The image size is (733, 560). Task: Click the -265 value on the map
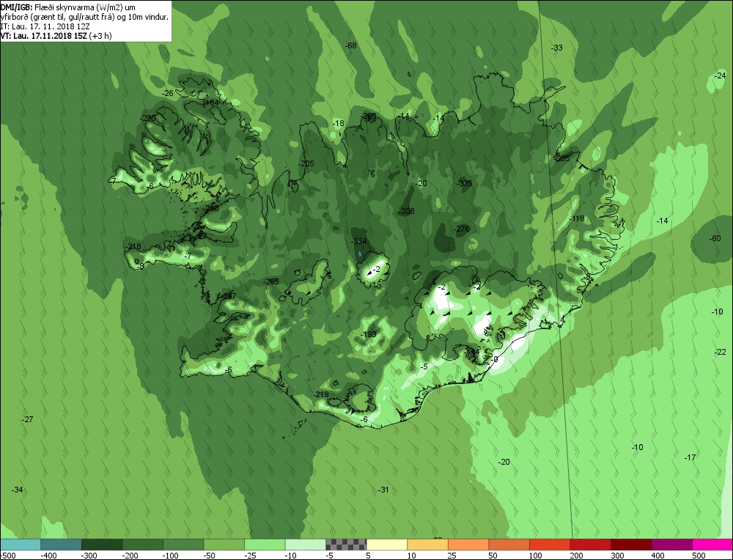[x=270, y=282]
